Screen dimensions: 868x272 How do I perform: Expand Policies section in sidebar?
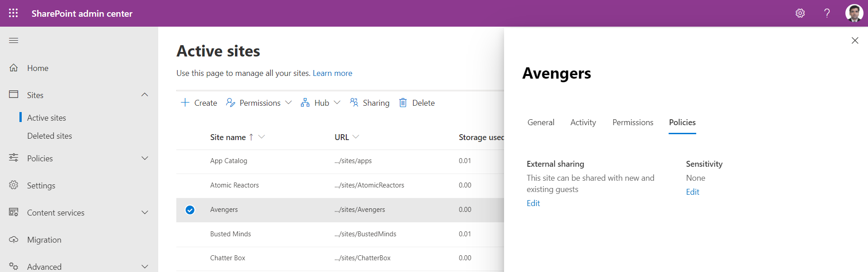point(145,159)
